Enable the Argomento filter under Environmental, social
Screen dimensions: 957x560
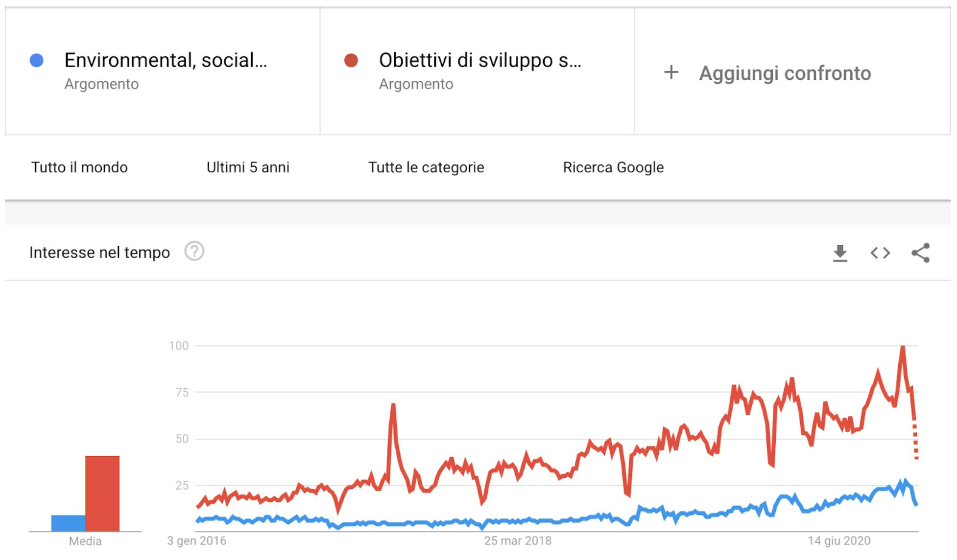click(x=101, y=84)
